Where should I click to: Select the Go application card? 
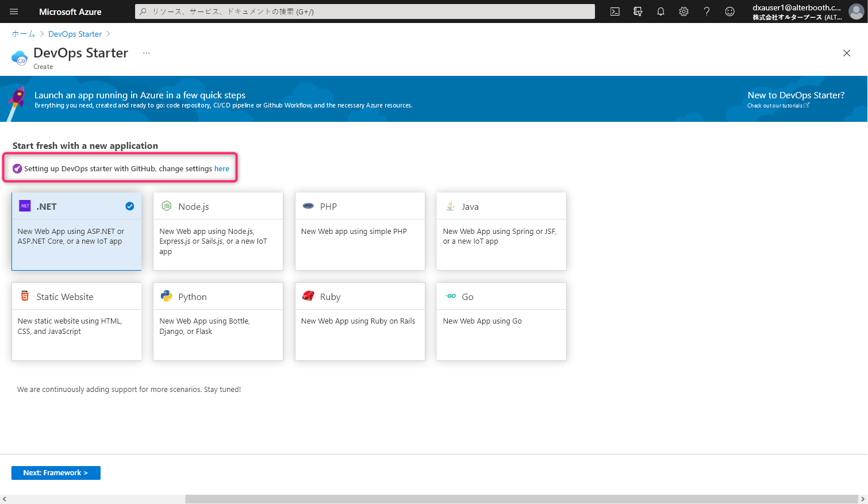[x=501, y=321]
